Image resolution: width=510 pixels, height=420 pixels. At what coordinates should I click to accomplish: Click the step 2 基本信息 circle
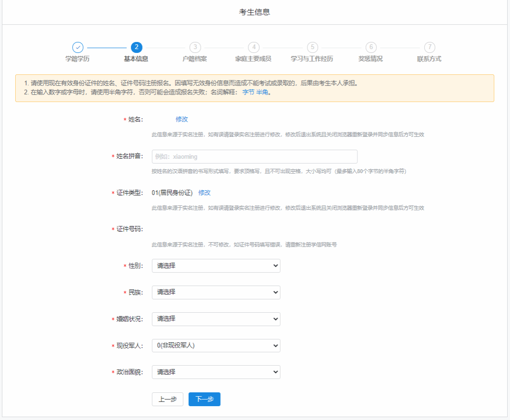(x=136, y=47)
